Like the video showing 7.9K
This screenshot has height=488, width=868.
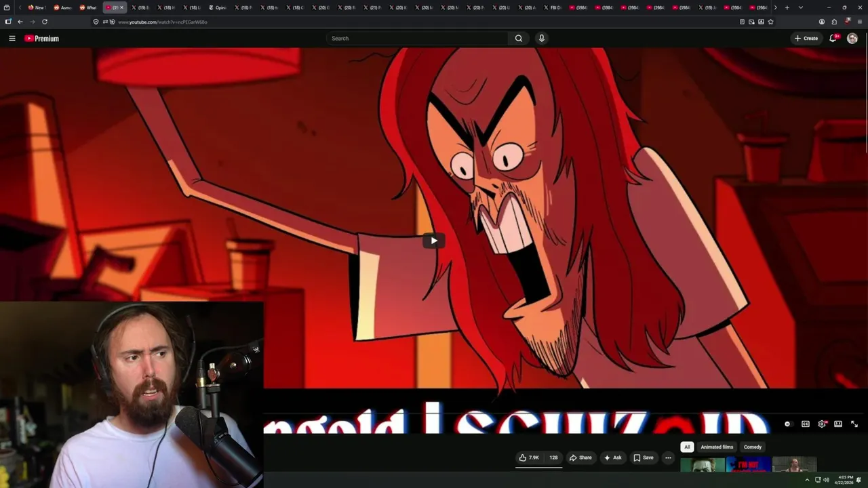tap(529, 457)
